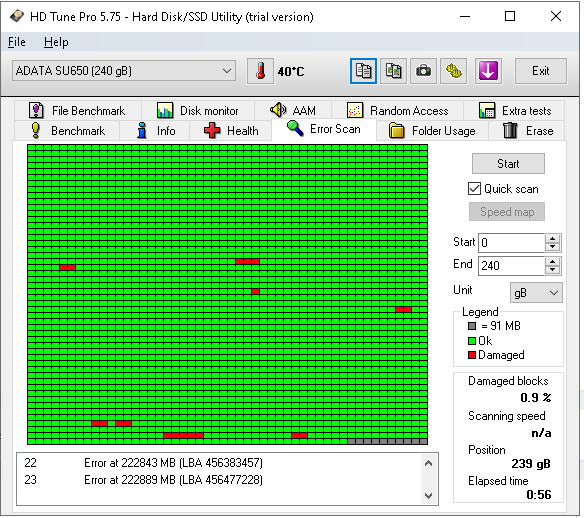Click the purple download arrow icon
Viewport: 584px width, 518px height.
pyautogui.click(x=488, y=71)
